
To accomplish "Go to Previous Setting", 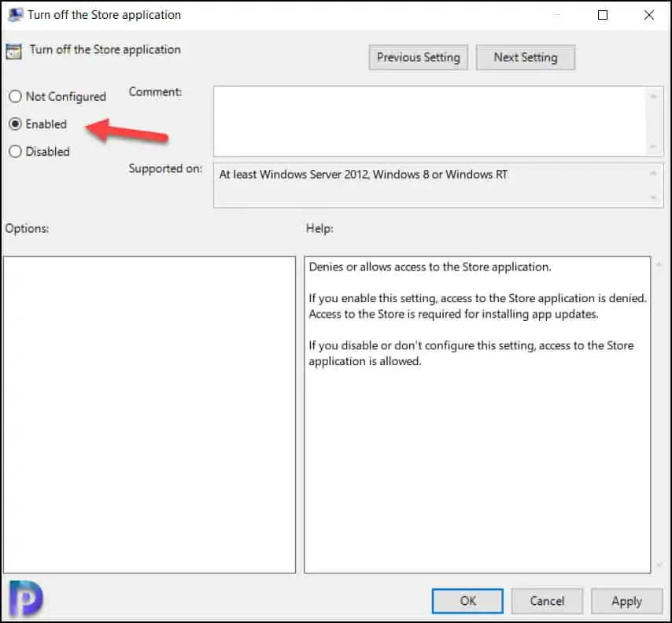I will [x=419, y=57].
